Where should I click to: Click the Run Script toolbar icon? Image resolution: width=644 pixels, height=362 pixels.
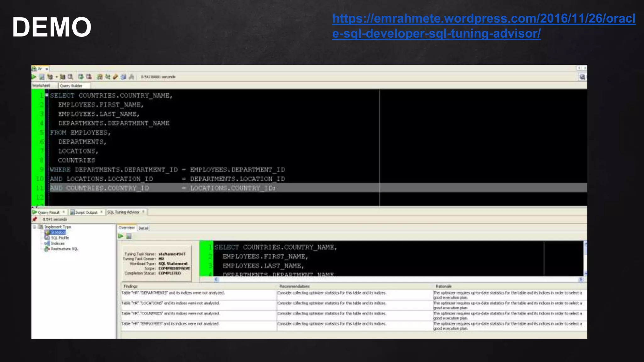42,77
